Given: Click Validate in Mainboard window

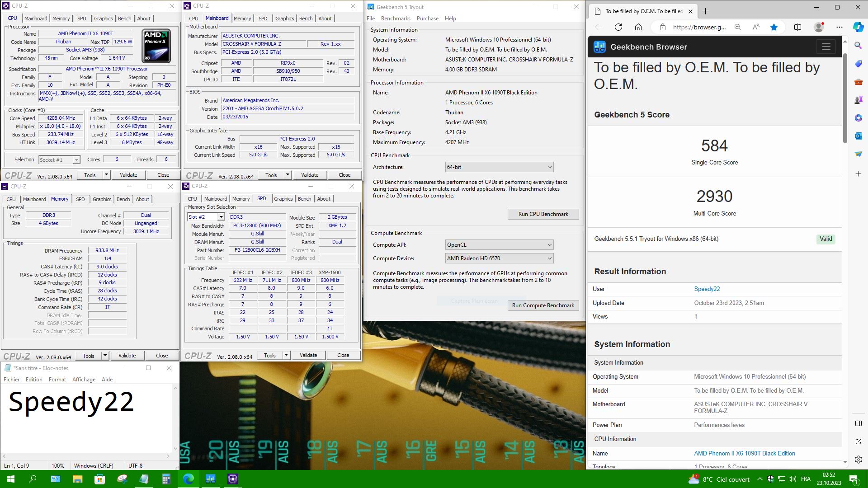Looking at the screenshot, I should [310, 175].
